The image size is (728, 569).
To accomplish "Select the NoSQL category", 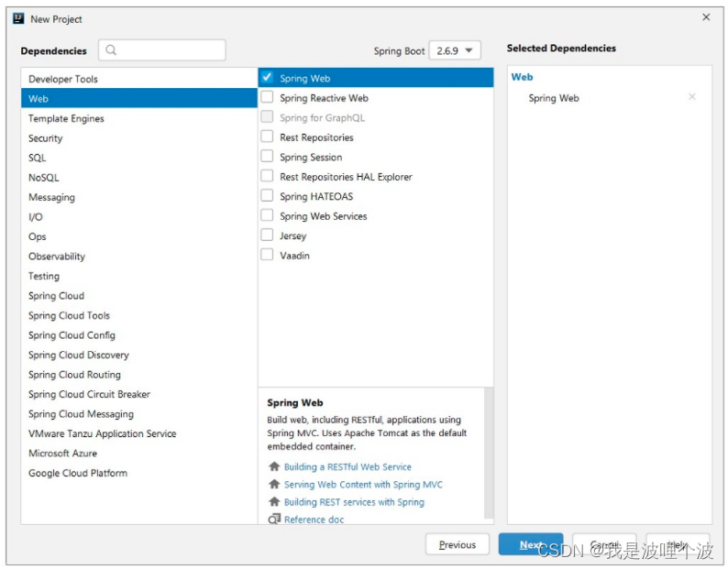I will click(138, 177).
